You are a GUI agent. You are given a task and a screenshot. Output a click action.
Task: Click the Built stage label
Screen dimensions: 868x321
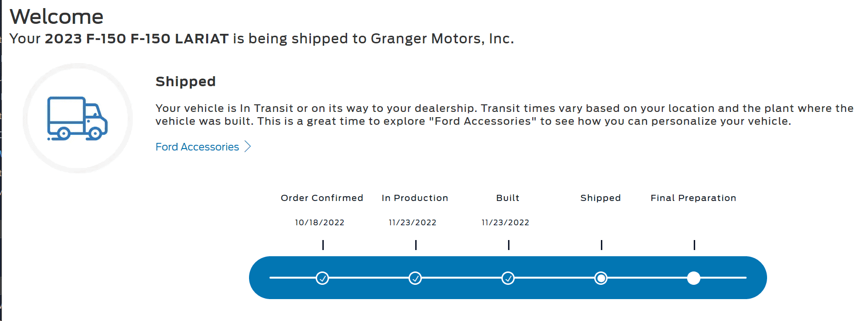(508, 198)
